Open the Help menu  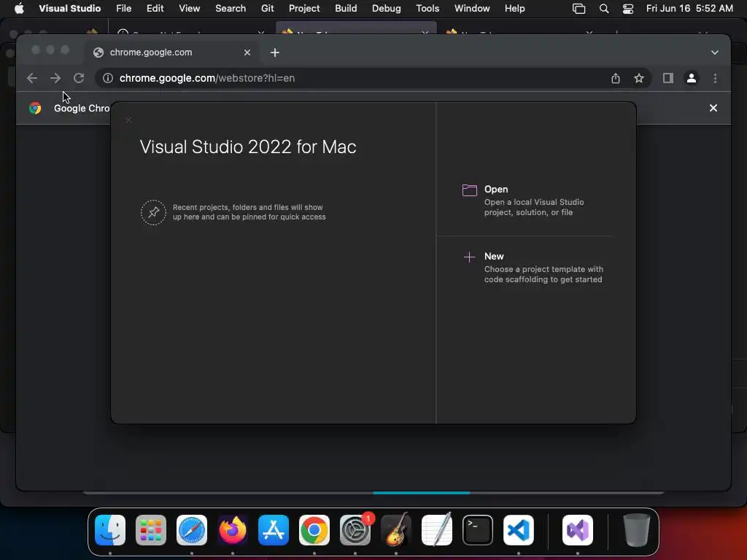(x=514, y=9)
